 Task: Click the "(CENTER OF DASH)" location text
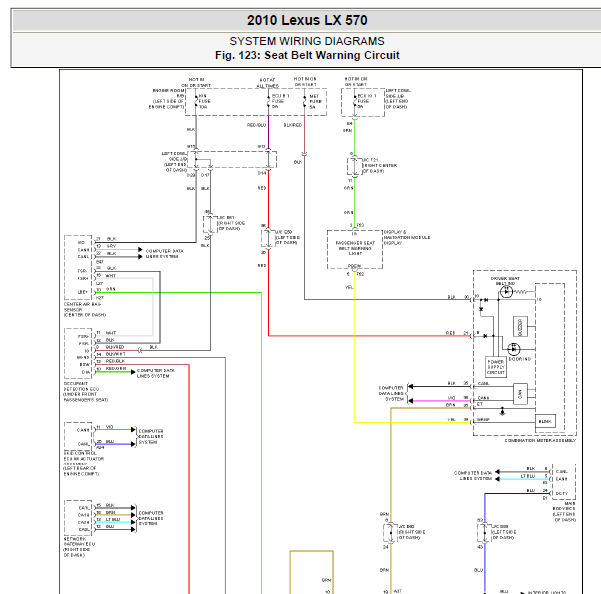pyautogui.click(x=85, y=315)
